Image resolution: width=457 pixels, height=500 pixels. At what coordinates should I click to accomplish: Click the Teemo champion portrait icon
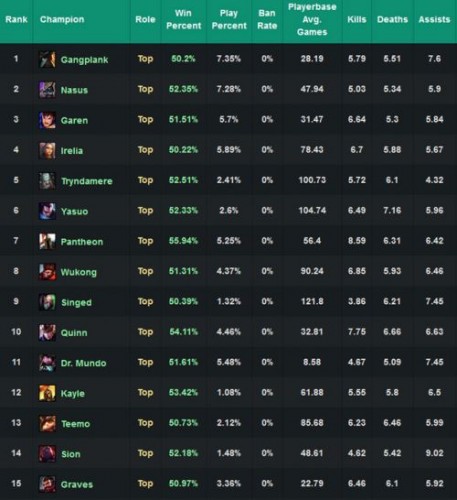tap(47, 423)
